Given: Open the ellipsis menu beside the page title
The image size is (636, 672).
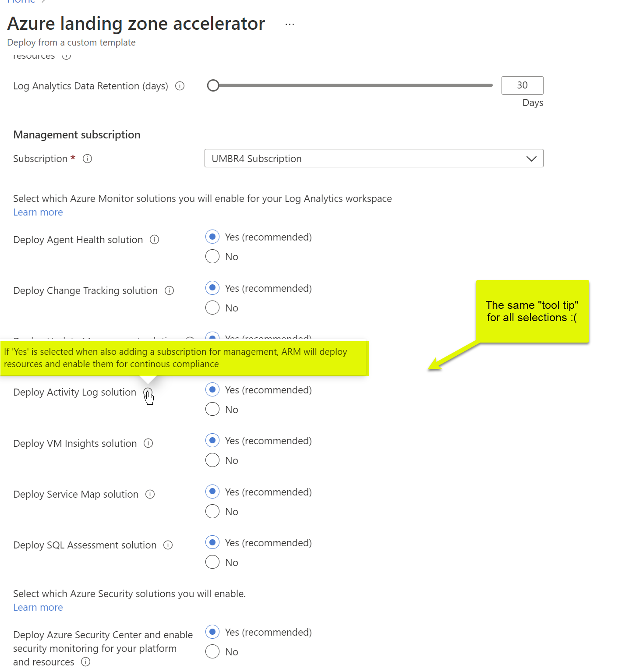Looking at the screenshot, I should point(290,24).
